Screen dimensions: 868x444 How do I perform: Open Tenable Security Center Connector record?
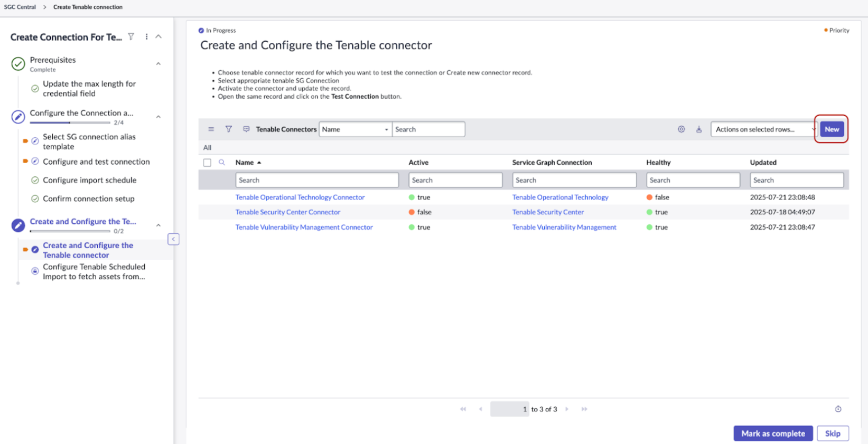point(288,212)
